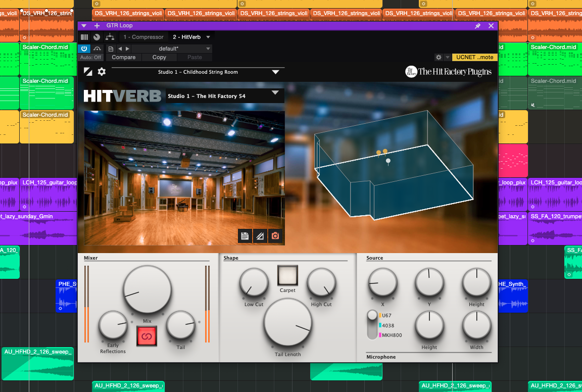Image resolution: width=582 pixels, height=392 pixels.
Task: Switch to the 1 - Compressor tab
Action: coord(143,37)
